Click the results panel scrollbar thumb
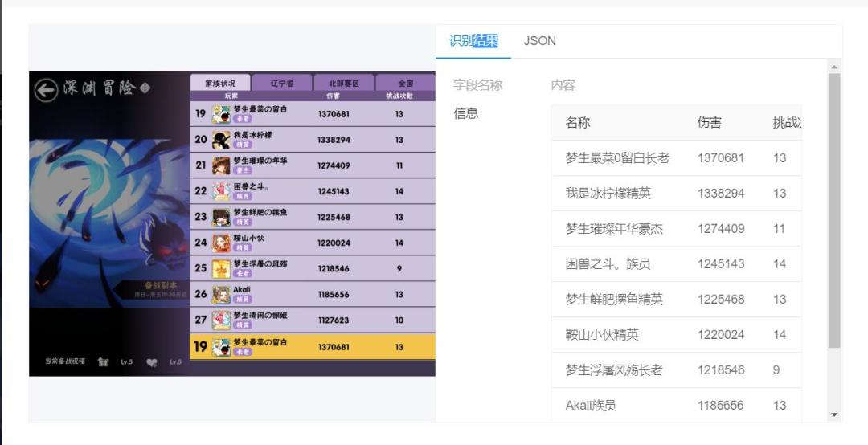 [x=834, y=210]
